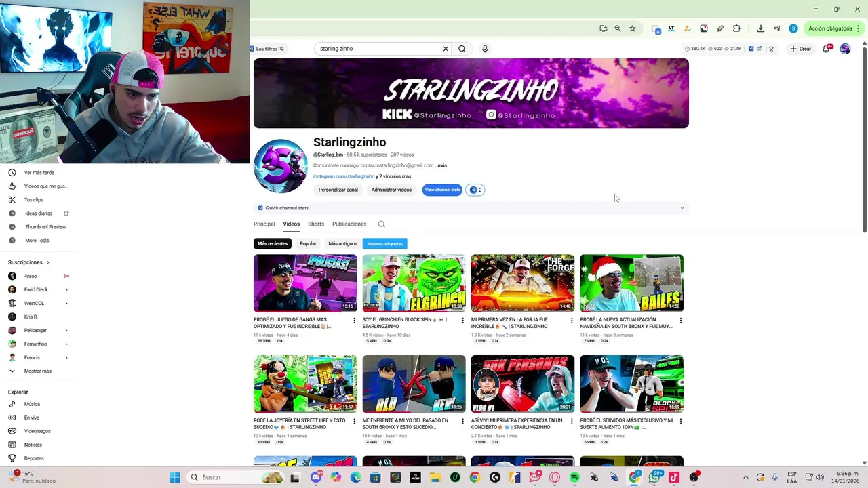The width and height of the screenshot is (868, 488).
Task: Open File Explorer from taskbar
Action: coord(435,477)
